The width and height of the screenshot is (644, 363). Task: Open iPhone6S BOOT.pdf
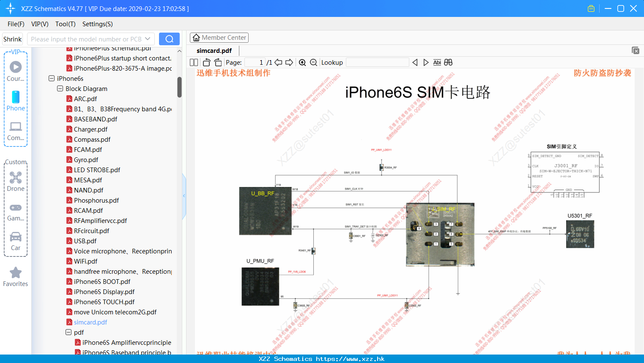102,281
